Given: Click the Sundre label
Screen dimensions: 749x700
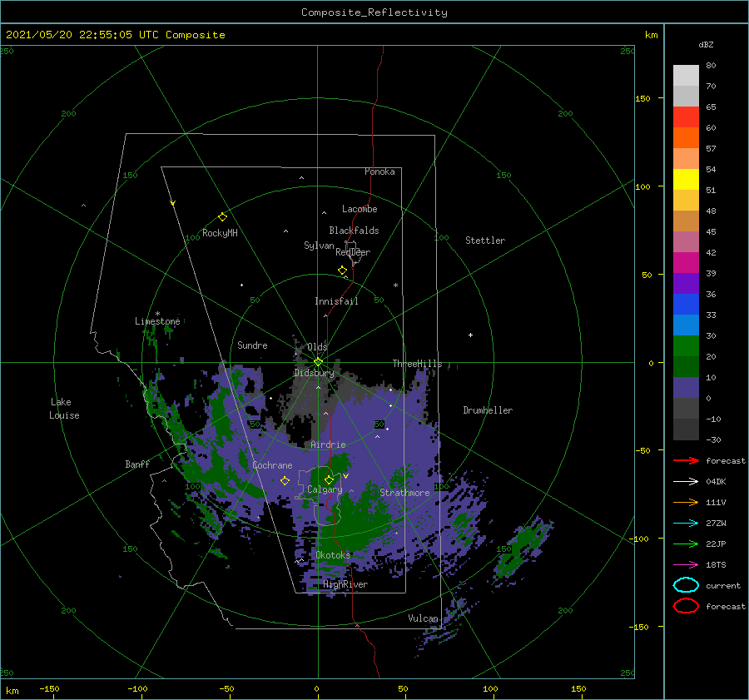Looking at the screenshot, I should click(x=252, y=345).
